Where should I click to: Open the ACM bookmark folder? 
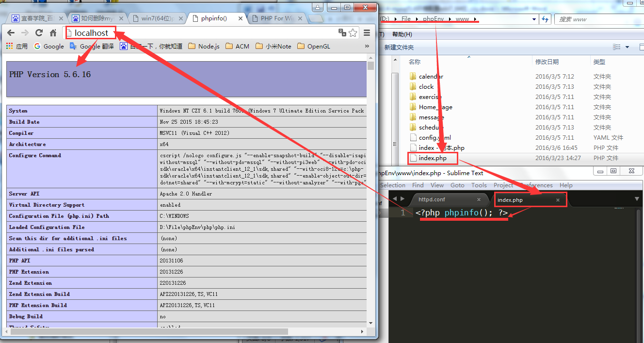tap(237, 46)
